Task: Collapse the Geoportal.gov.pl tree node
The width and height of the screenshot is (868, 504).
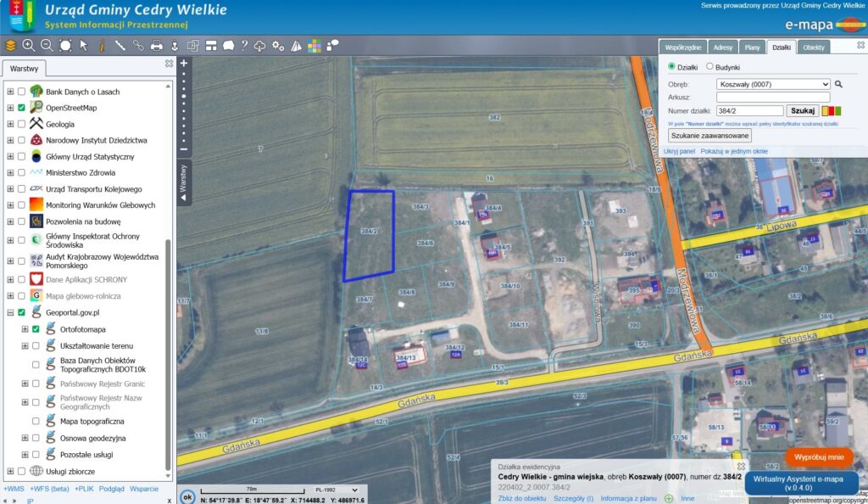Action: tap(10, 312)
